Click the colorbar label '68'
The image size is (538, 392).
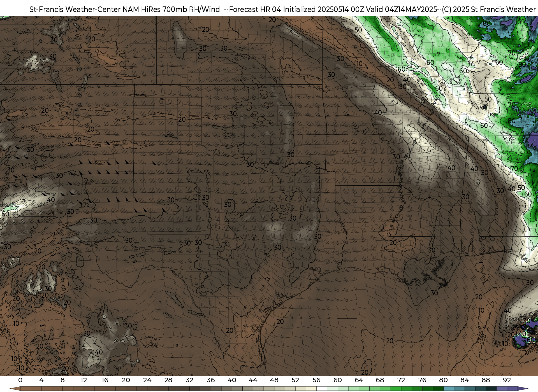pos(380,380)
